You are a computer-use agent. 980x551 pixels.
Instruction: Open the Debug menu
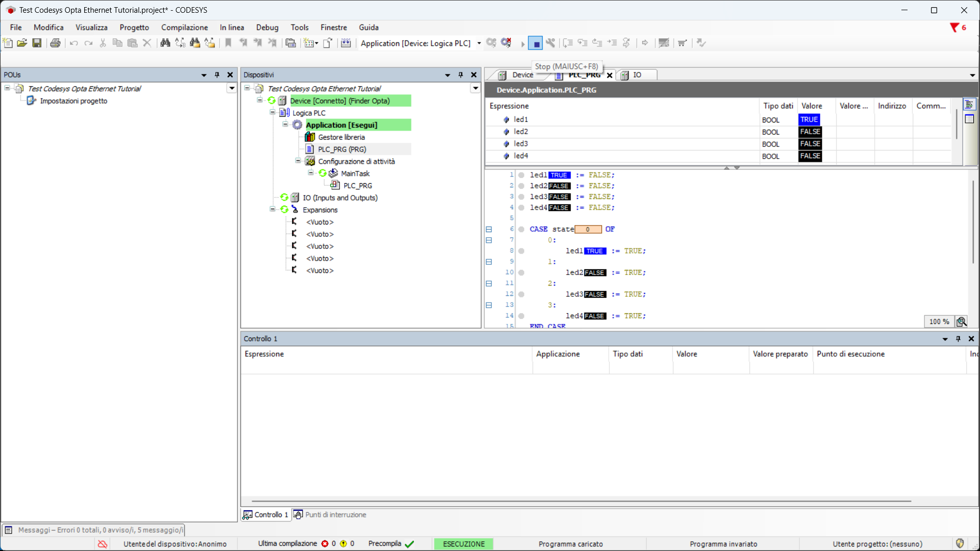coord(267,28)
